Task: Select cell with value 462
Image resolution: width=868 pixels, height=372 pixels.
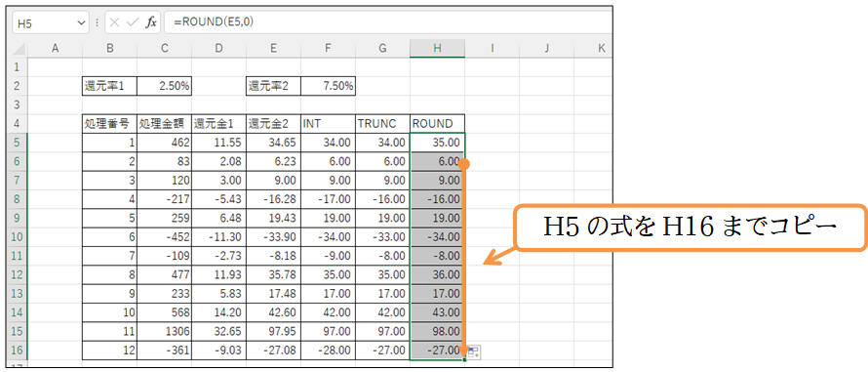Action: [x=165, y=143]
